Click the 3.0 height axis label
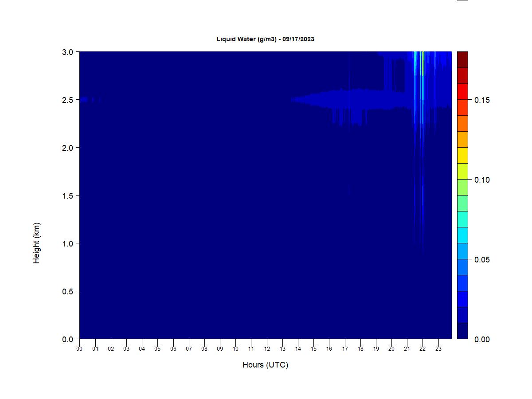532x399 pixels. [67, 52]
